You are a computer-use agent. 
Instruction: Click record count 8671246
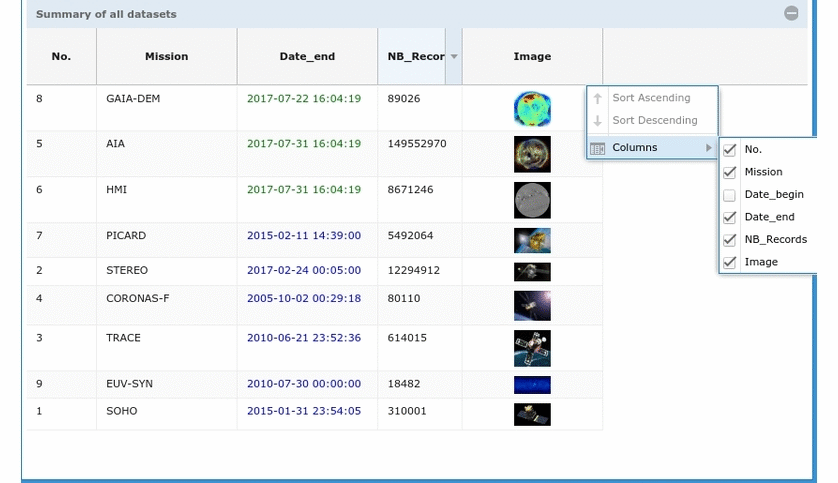(410, 190)
